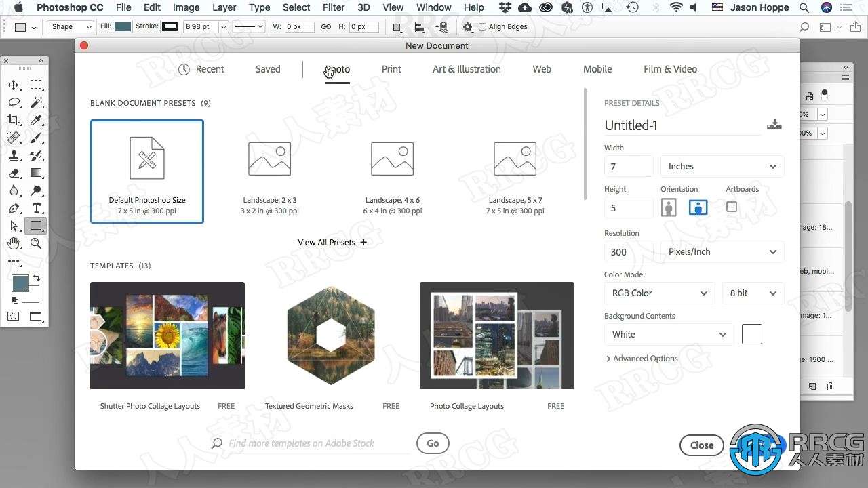Switch to the Saved tab
The width and height of the screenshot is (868, 488).
[268, 69]
